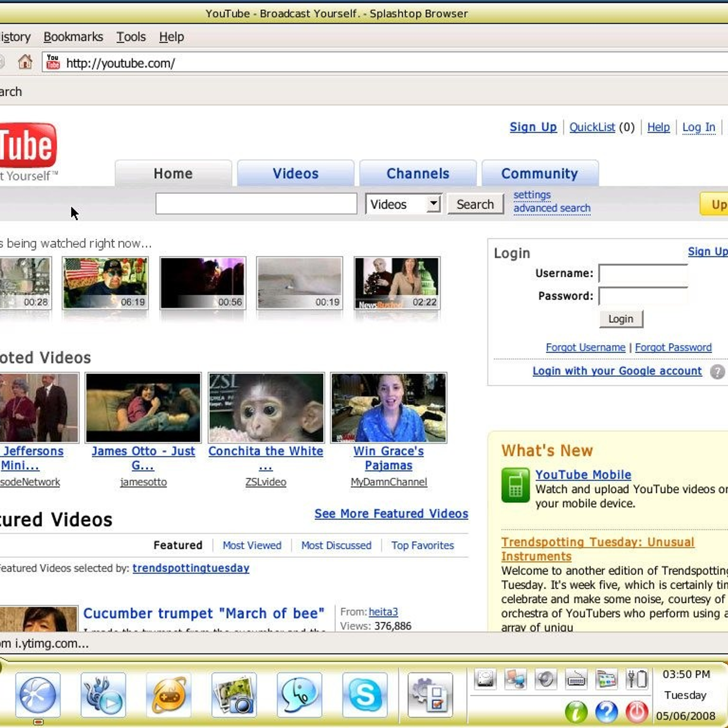The width and height of the screenshot is (728, 728).
Task: Click the Login button
Action: 621,319
